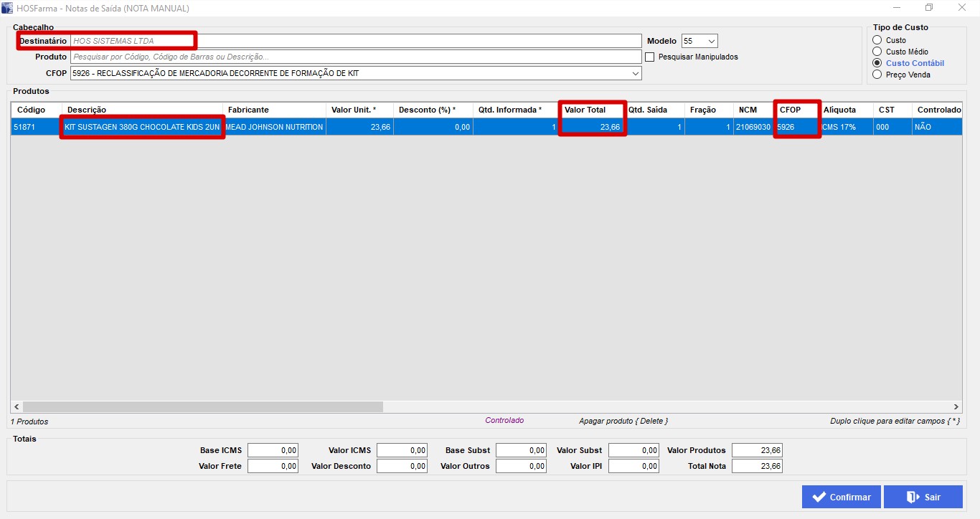Click the Valor Frete total field
The image size is (980, 519).
273,466
